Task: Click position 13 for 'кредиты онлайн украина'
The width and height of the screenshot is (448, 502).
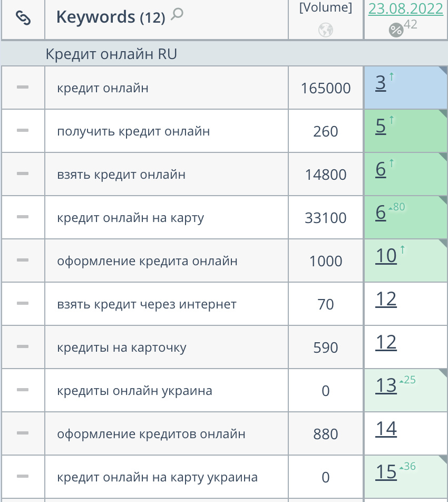Action: (x=386, y=385)
